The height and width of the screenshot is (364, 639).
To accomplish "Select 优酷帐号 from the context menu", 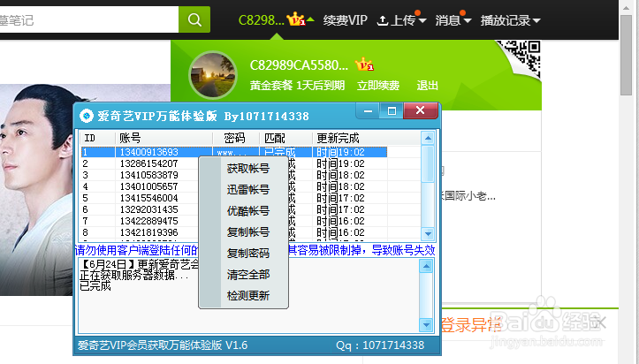I will click(x=247, y=210).
